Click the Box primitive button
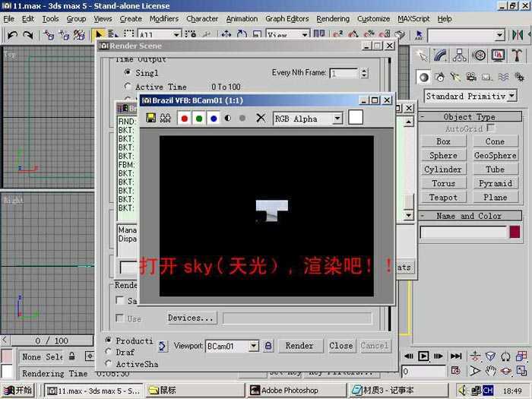This screenshot has height=399, width=532. click(x=443, y=141)
